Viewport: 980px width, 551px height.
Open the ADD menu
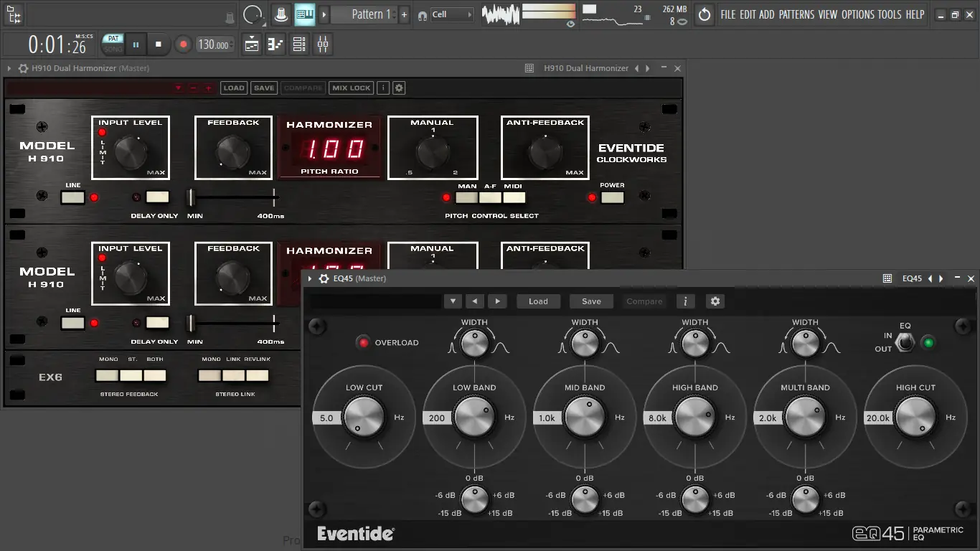[x=767, y=14]
